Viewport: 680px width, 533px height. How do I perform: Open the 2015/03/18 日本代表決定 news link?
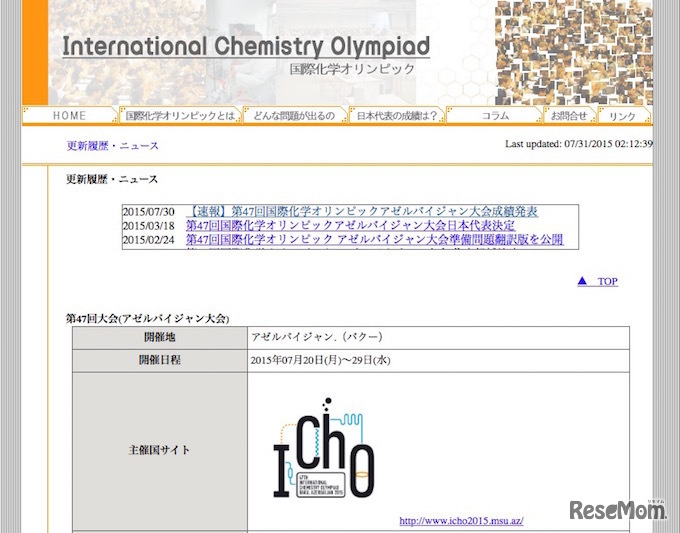coord(350,226)
